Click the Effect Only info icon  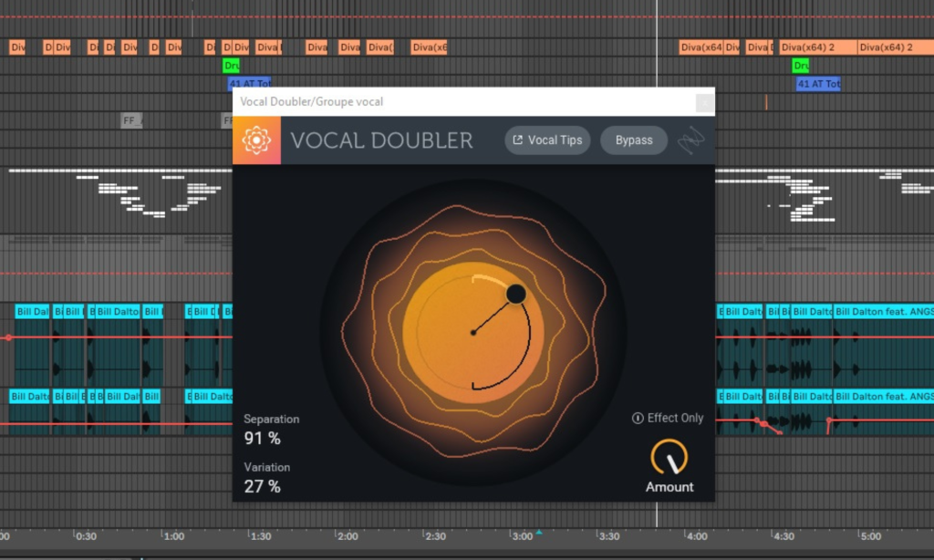coord(638,418)
